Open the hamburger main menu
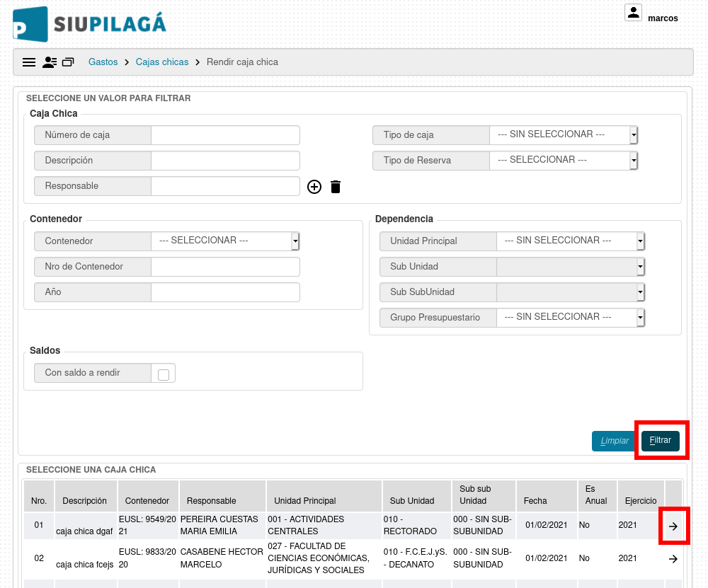Screen dimensions: 708x588 point(29,62)
